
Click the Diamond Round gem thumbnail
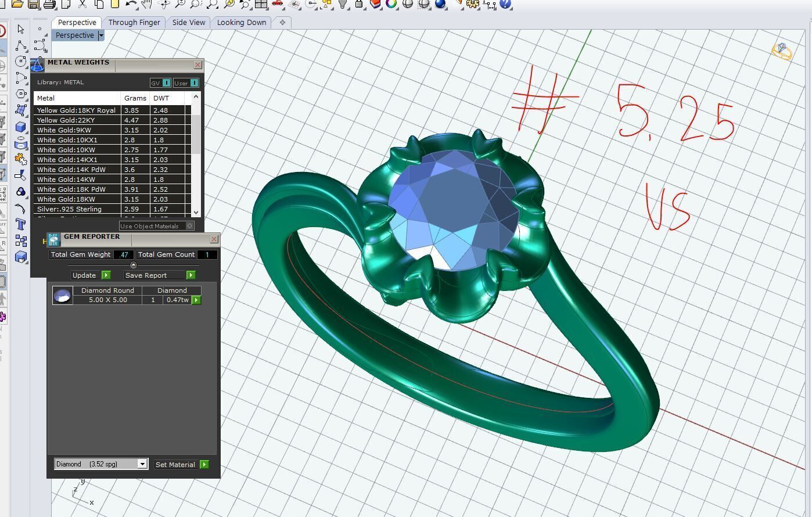[62, 295]
